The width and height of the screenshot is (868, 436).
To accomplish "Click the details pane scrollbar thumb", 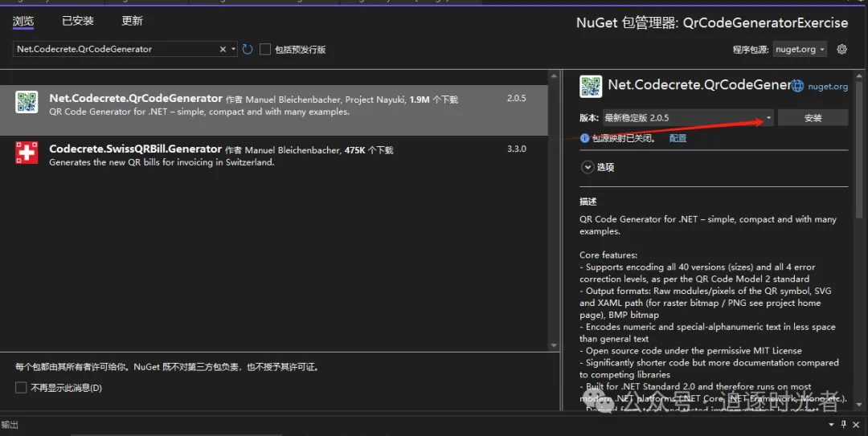I will (x=859, y=149).
